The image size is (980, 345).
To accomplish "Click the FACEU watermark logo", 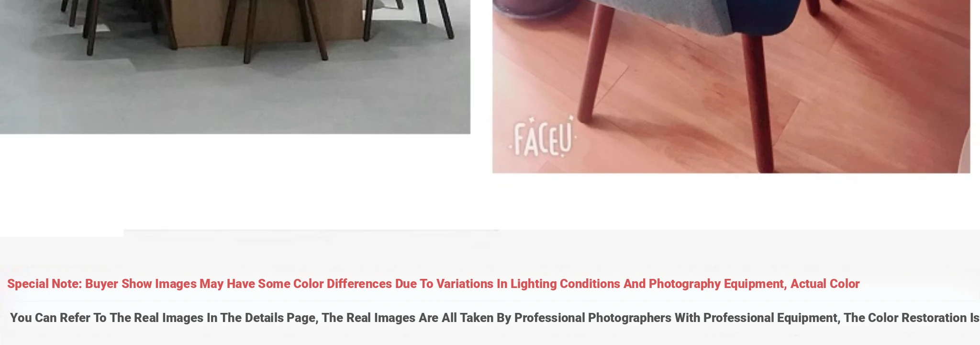I will pos(543,138).
